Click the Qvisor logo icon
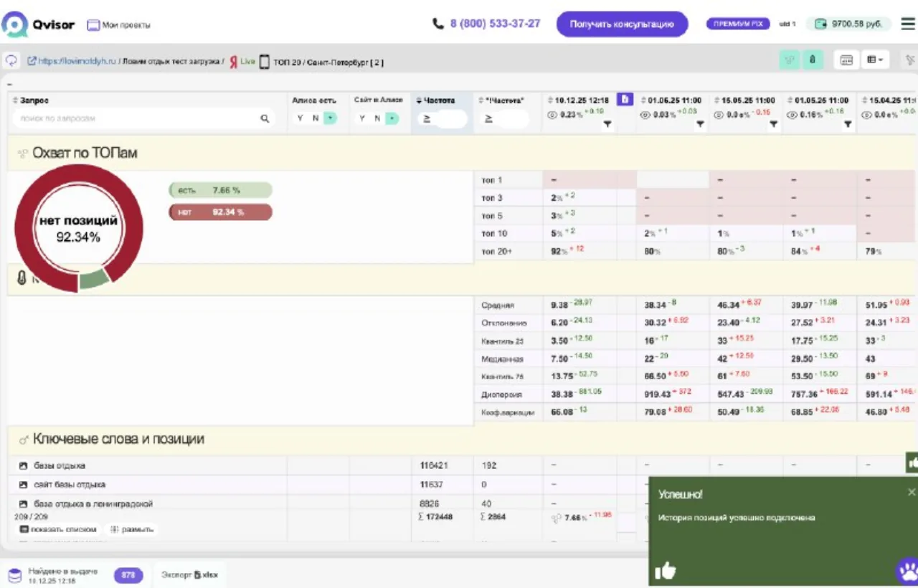This screenshot has height=588, width=918. coord(14,24)
